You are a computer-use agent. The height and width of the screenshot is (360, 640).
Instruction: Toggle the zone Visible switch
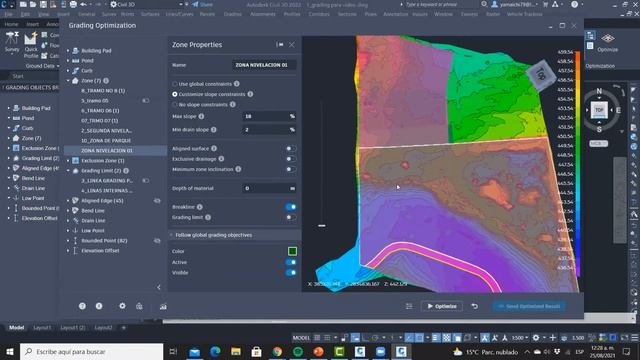point(291,273)
